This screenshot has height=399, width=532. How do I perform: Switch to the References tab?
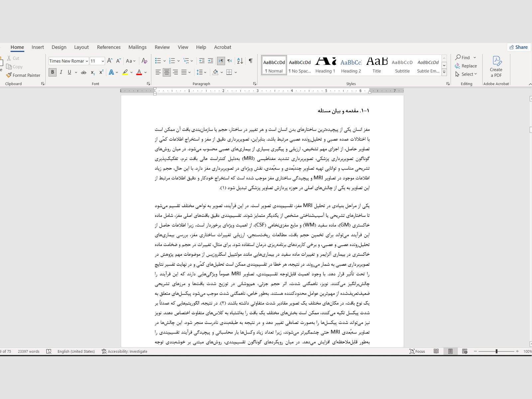pos(109,47)
